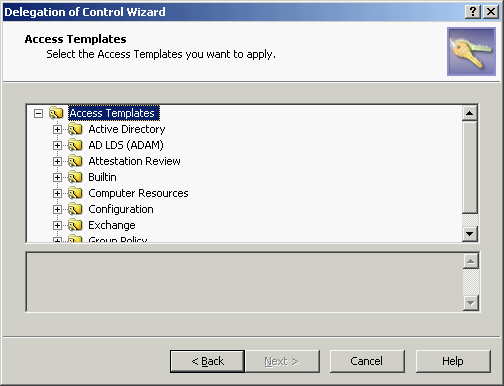Expand the Exchange tree node
This screenshot has height=386, width=504.
coord(57,225)
